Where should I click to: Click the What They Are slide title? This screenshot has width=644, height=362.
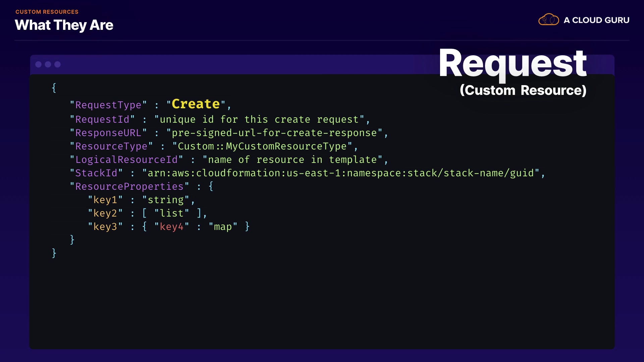(64, 25)
